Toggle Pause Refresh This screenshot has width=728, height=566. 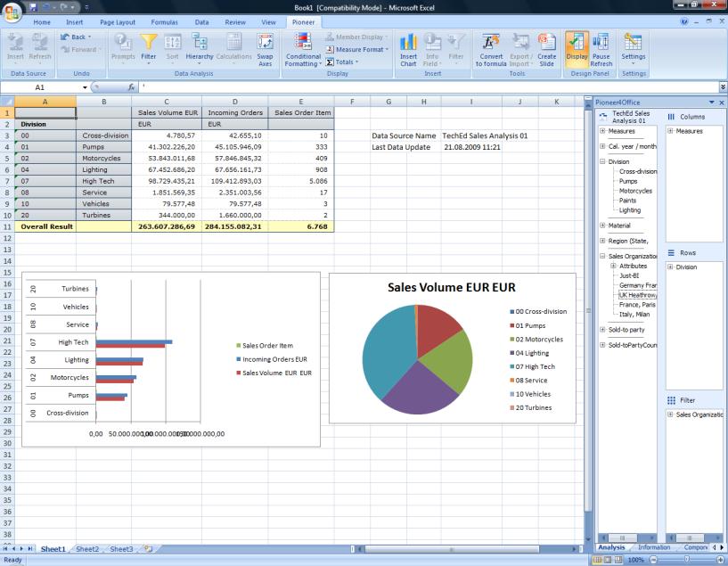click(601, 50)
